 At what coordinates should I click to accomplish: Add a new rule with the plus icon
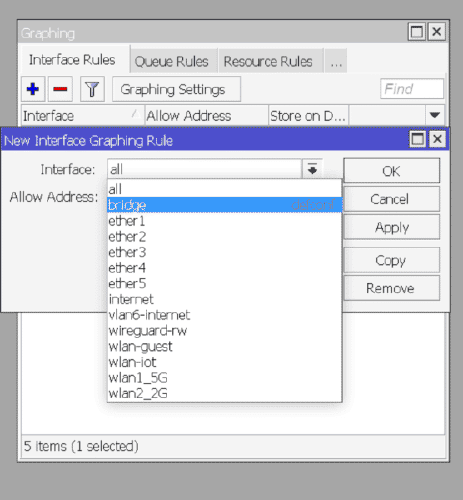pyautogui.click(x=33, y=89)
